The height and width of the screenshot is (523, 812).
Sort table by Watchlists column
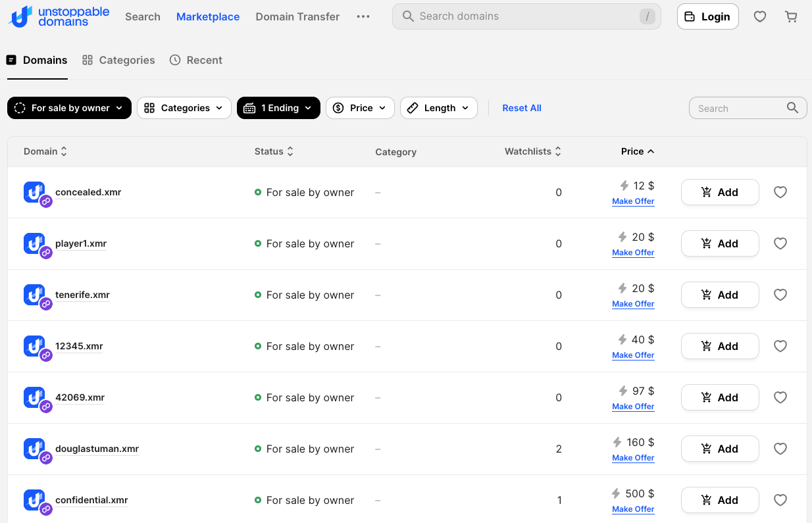point(533,151)
